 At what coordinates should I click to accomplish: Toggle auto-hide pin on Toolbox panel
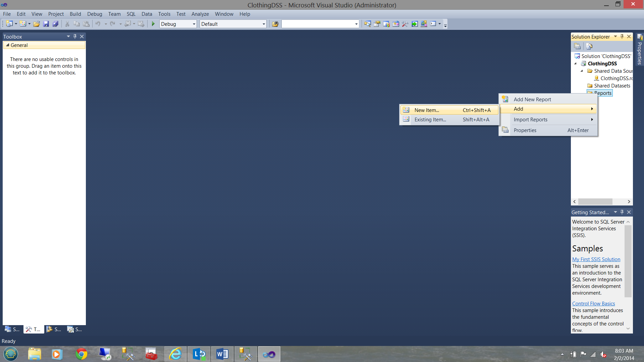tap(75, 37)
